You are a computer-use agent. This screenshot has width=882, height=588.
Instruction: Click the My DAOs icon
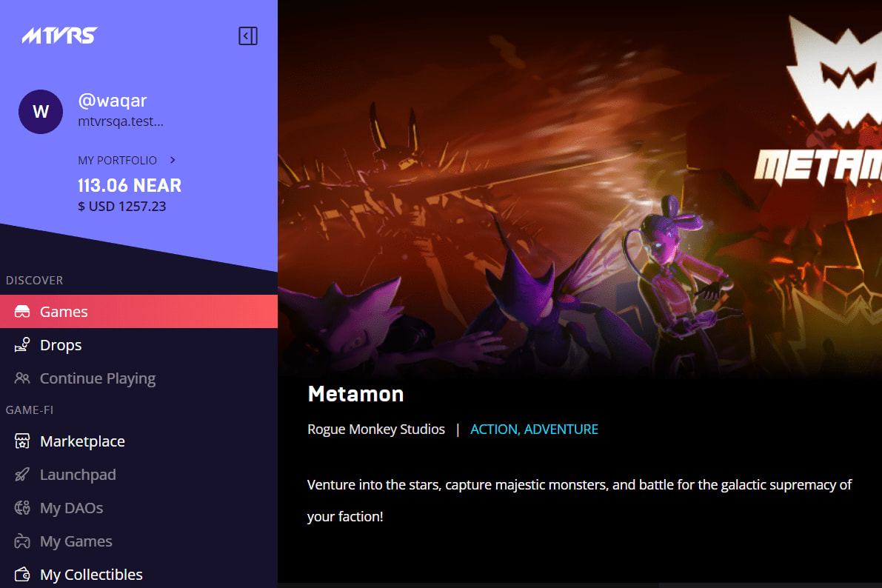(22, 508)
